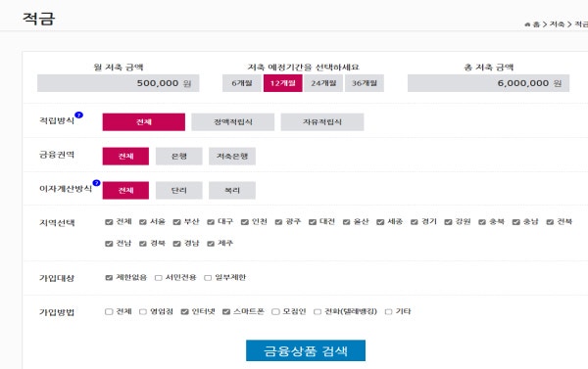Viewport: 588px width, 369px height.
Task: Click the monthly savings amount field
Action: pyautogui.click(x=119, y=83)
